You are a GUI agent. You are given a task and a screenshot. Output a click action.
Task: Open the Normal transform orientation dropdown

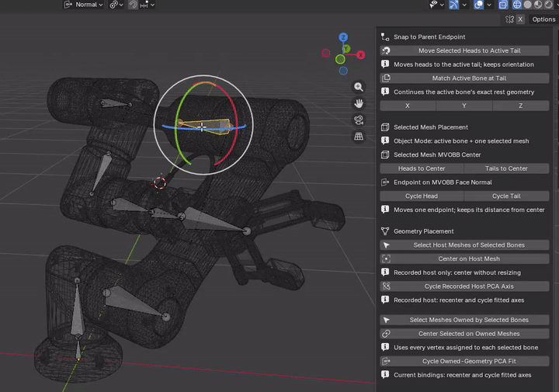[83, 5]
